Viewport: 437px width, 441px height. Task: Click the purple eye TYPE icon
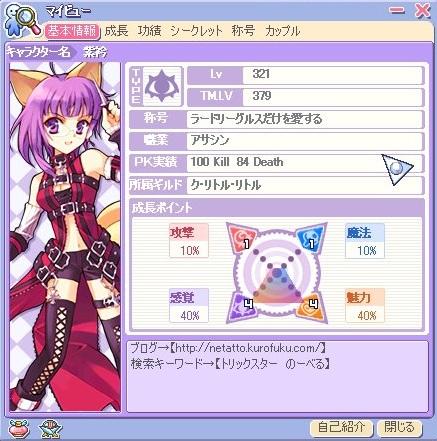164,86
